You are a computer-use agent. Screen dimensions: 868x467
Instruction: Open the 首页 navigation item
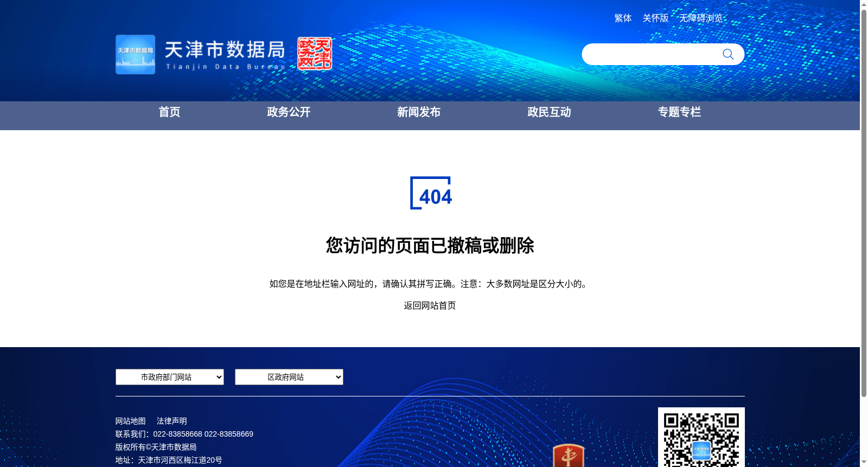169,112
